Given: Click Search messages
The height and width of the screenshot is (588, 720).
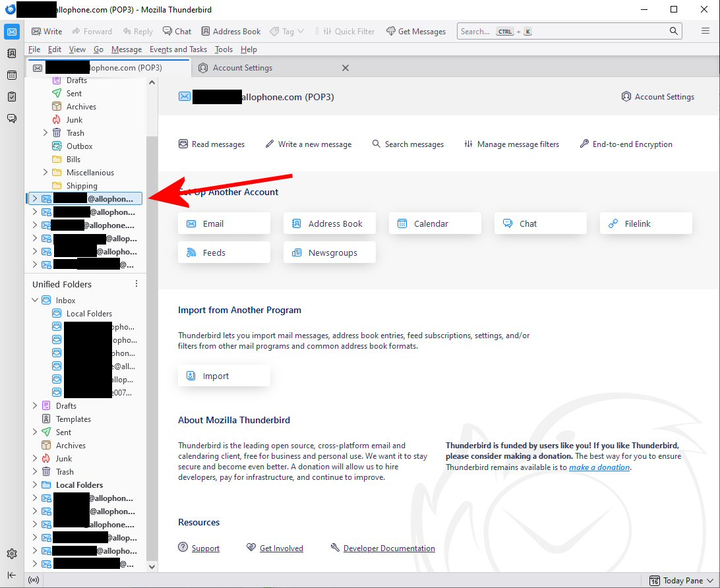Looking at the screenshot, I should tap(407, 144).
